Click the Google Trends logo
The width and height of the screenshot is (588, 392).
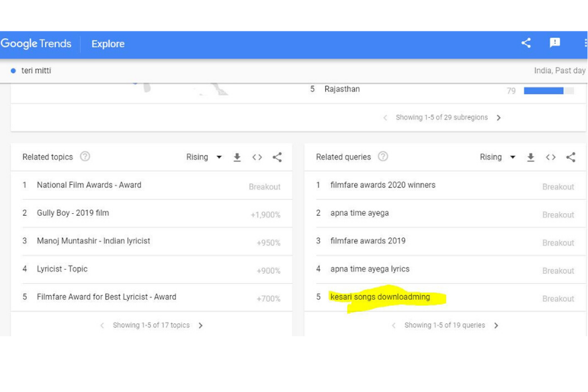click(x=36, y=44)
